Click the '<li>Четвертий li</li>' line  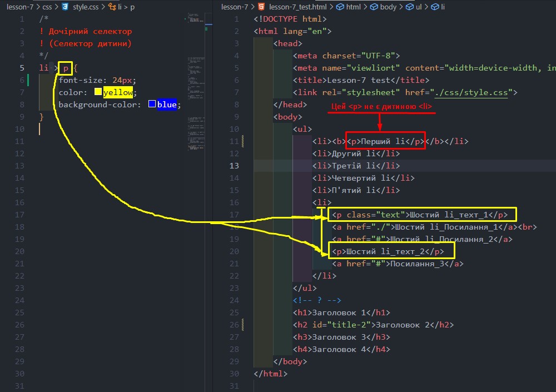pyautogui.click(x=364, y=178)
